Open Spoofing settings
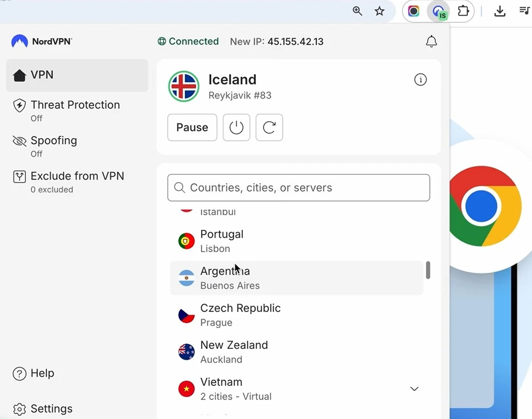 pos(77,146)
